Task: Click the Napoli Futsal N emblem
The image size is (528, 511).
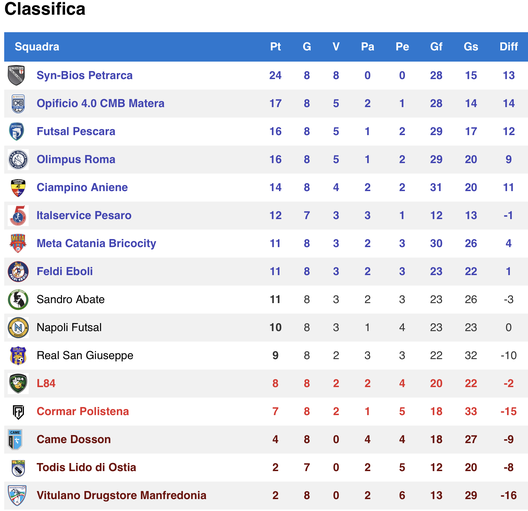Action: (x=18, y=327)
